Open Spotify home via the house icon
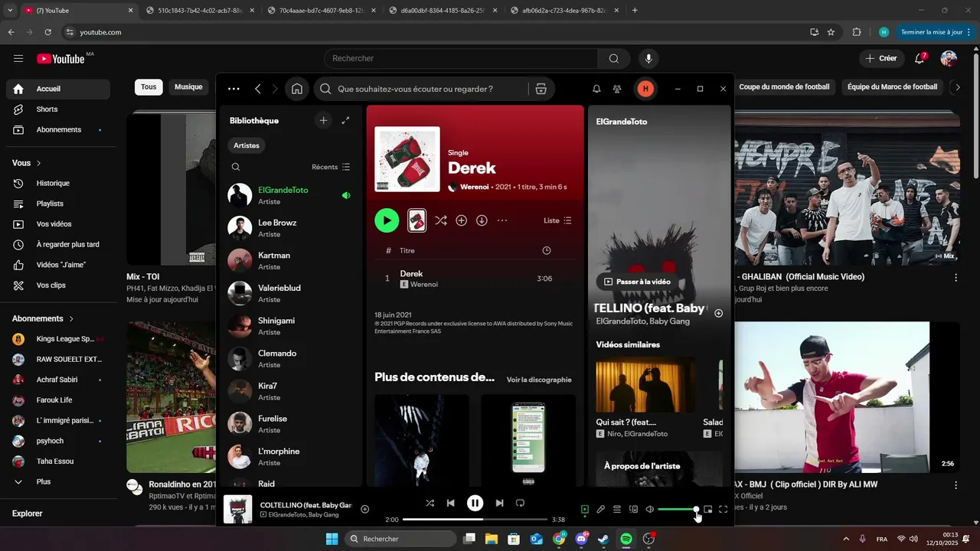Image resolution: width=980 pixels, height=551 pixels. [x=297, y=89]
